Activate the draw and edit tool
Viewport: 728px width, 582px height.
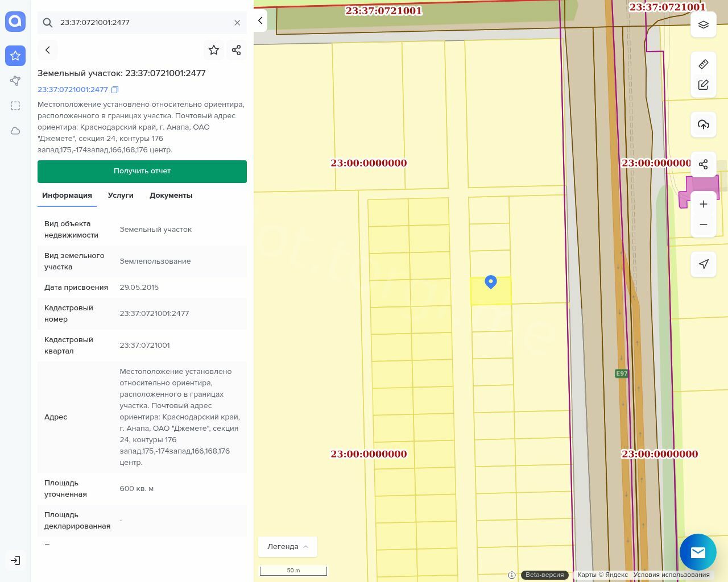(703, 85)
